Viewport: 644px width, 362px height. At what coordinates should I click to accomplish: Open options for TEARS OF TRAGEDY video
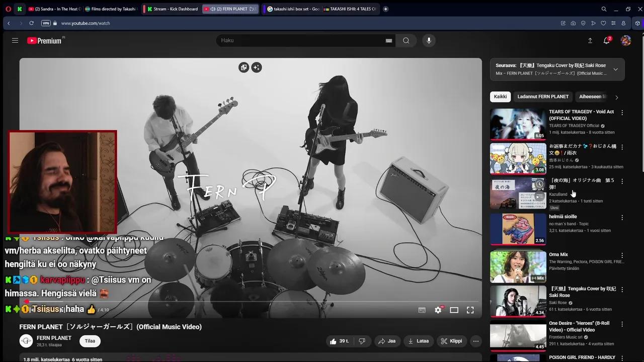[x=622, y=113]
